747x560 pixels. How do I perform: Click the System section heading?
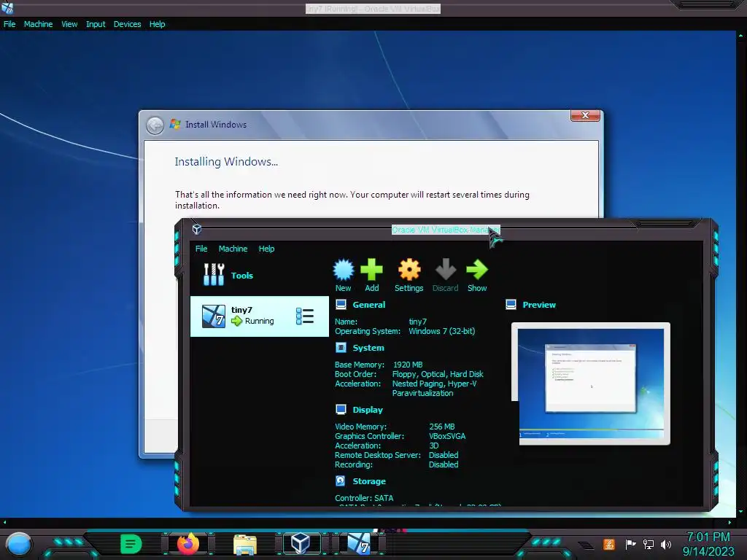point(368,348)
